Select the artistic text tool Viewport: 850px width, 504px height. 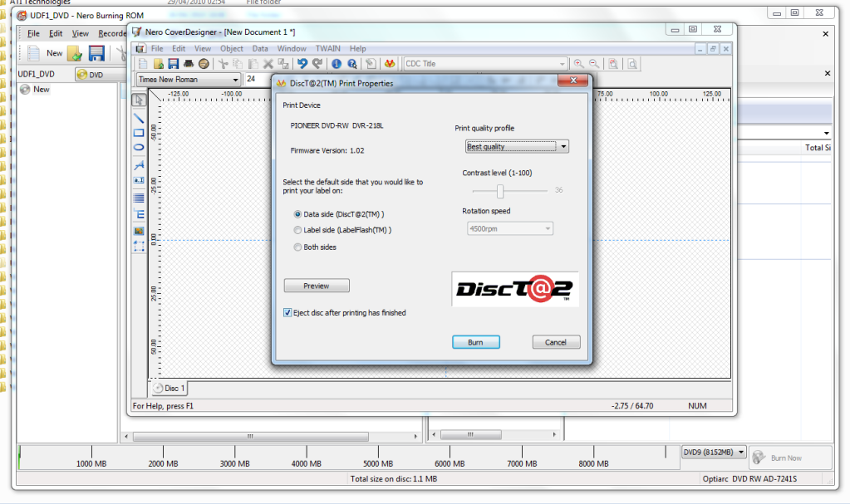click(x=139, y=164)
